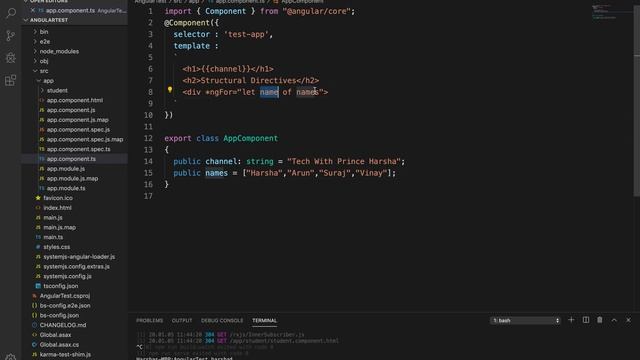This screenshot has height=360, width=640.
Task: Open tsconfig.json file
Action: tap(60, 286)
